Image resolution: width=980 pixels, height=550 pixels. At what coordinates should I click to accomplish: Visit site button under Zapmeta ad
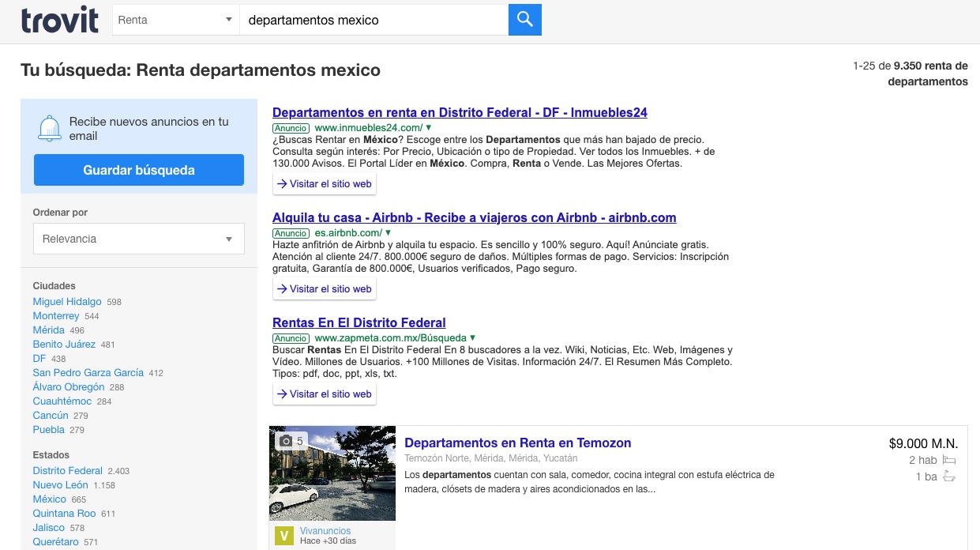325,394
